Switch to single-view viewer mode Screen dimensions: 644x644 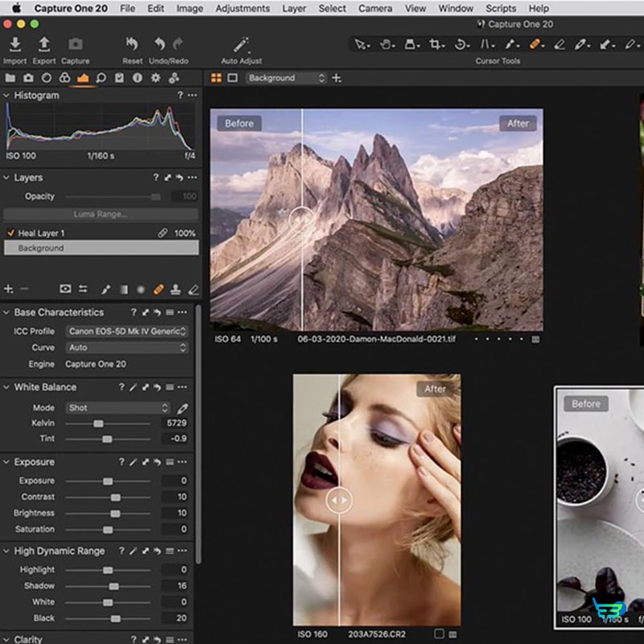[233, 78]
